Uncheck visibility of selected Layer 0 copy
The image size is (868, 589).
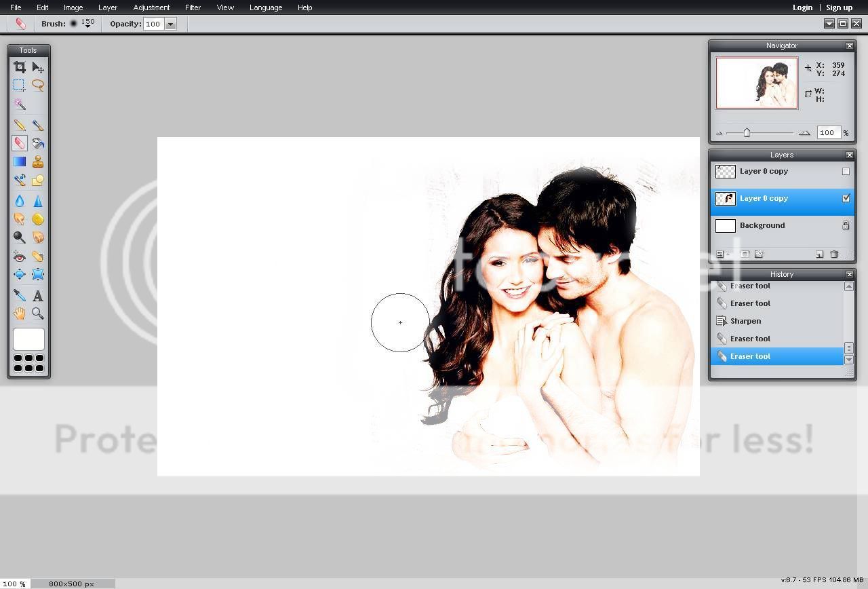pos(846,199)
